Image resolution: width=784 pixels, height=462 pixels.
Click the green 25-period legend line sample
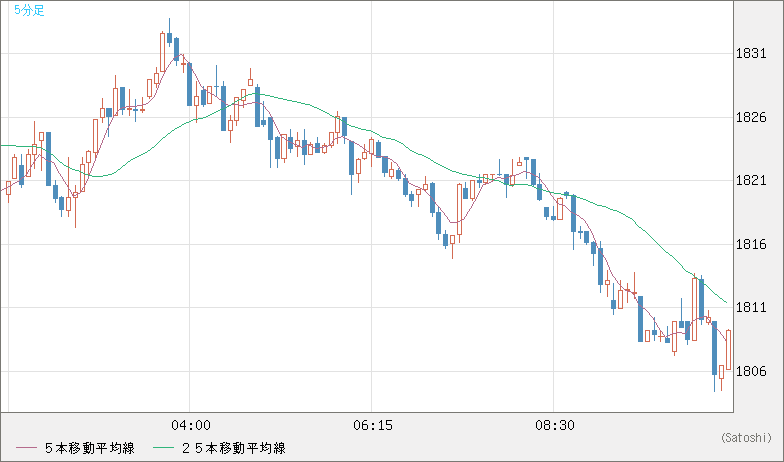coord(163,448)
